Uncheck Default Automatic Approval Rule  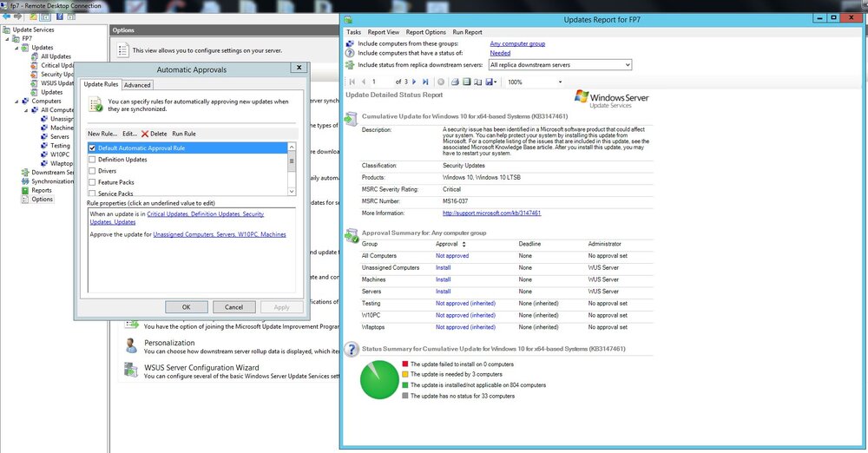[x=93, y=148]
